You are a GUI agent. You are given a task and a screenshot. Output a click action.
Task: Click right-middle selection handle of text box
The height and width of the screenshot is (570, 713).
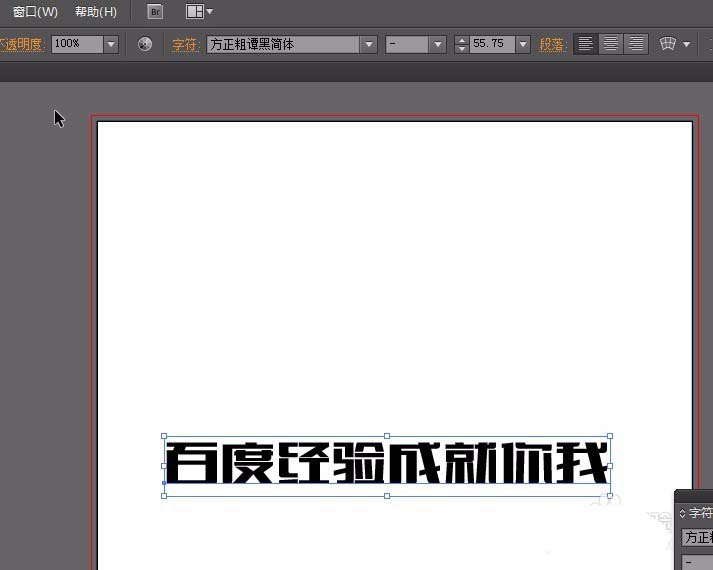(x=610, y=466)
